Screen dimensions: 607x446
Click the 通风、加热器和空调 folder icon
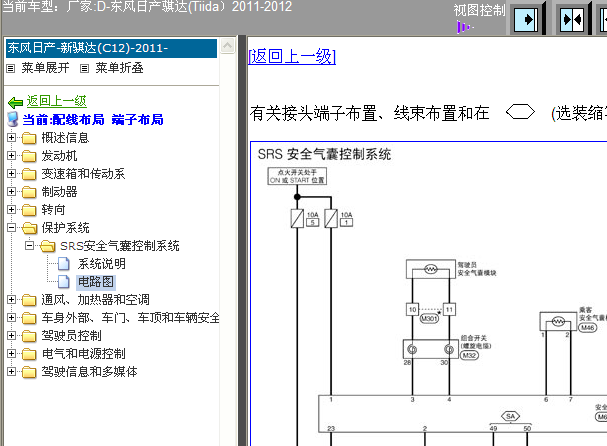pos(29,300)
